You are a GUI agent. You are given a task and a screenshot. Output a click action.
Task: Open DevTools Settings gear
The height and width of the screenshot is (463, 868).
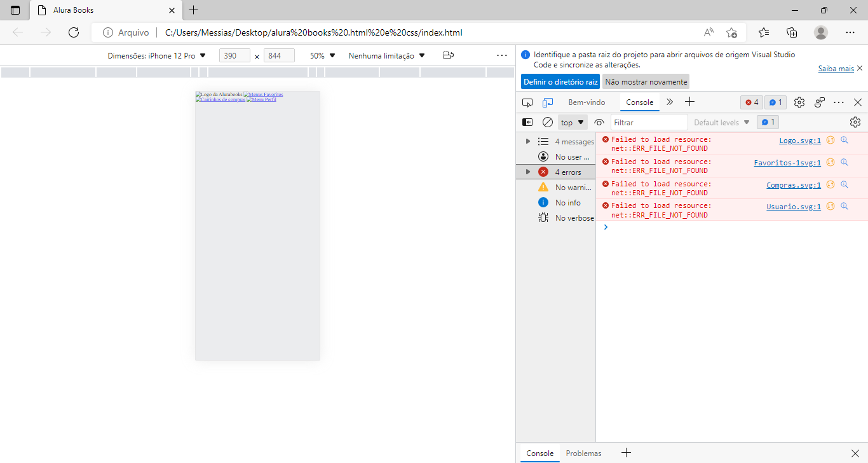point(799,102)
